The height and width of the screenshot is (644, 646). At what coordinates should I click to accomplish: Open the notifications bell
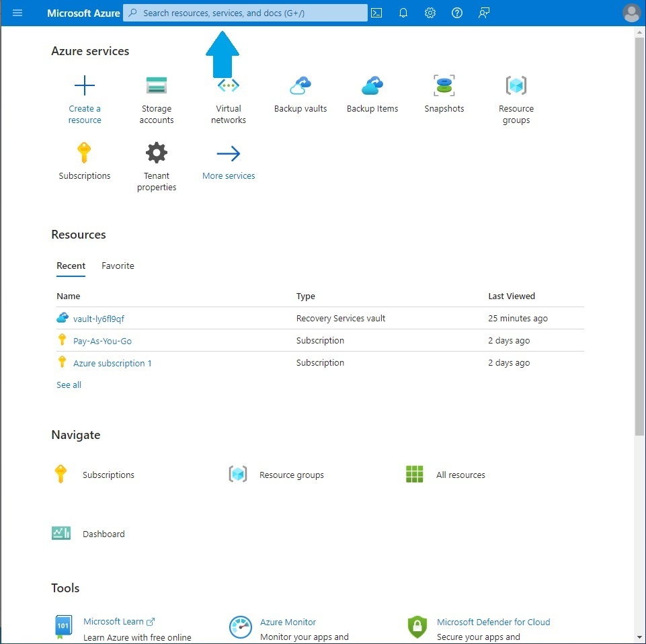point(403,13)
